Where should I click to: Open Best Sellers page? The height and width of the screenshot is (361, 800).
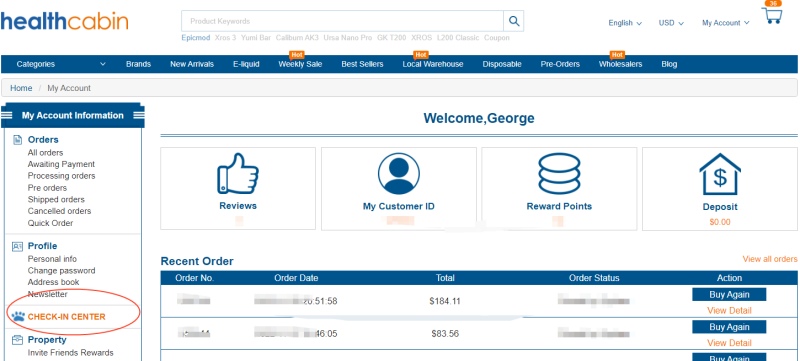362,64
